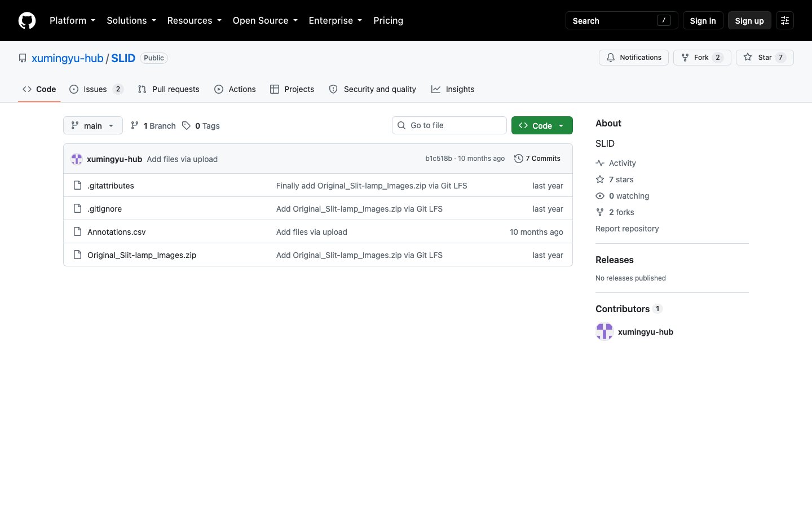Viewport: 812px width, 508px height.
Task: Click the '10 months ago' timestamp for Annotations.csv
Action: pos(536,232)
